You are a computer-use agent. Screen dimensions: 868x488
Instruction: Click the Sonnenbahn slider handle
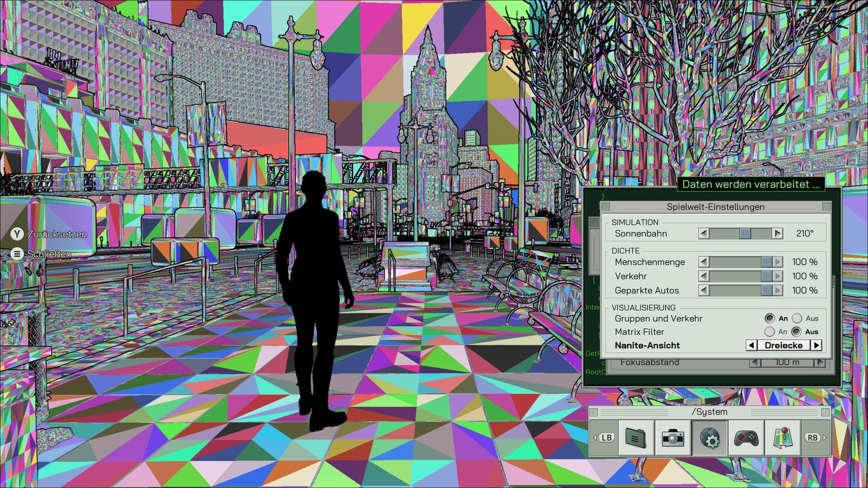pos(745,233)
